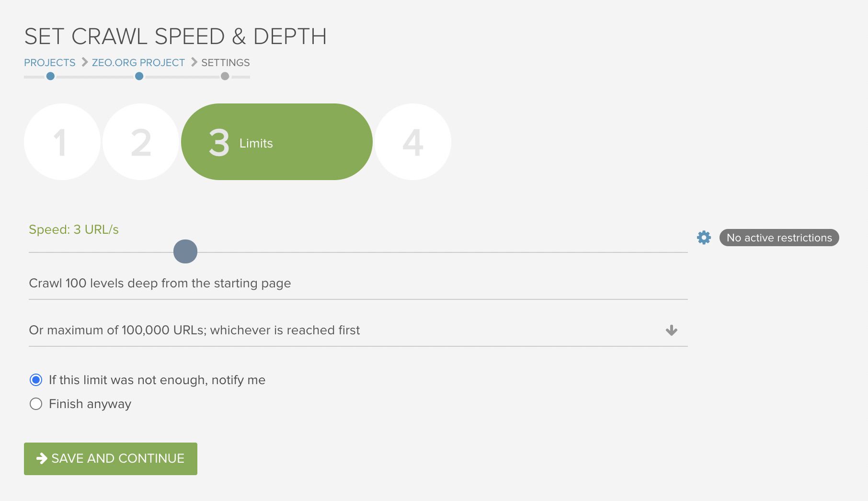Viewport: 868px width, 501px height.
Task: Go to step 1 circle
Action: click(x=62, y=142)
